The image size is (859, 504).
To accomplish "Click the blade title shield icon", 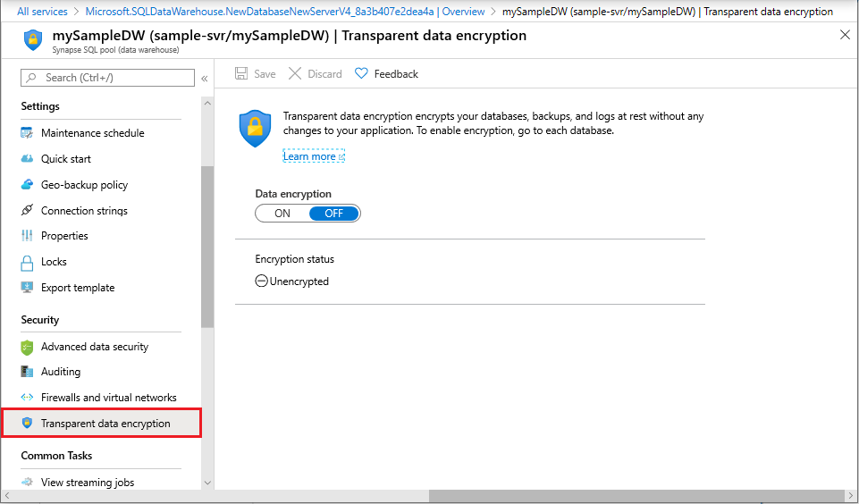I will tap(33, 40).
